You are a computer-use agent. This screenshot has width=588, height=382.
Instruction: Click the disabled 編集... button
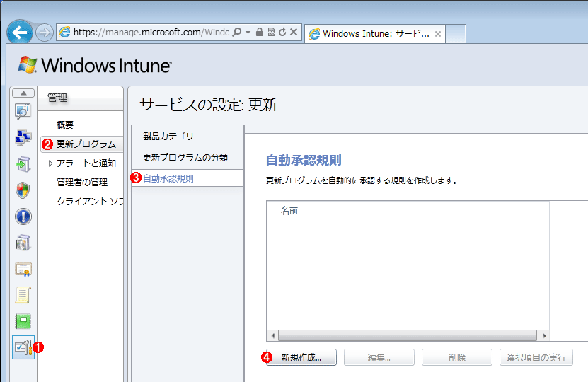[x=379, y=358]
